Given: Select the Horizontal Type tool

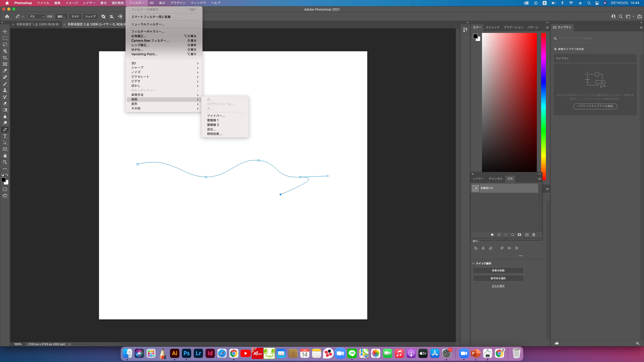Looking at the screenshot, I should 5,136.
